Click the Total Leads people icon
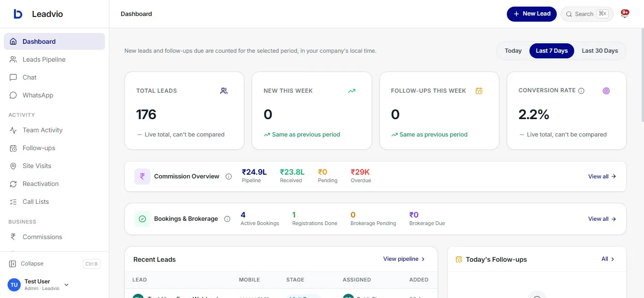The height and width of the screenshot is (298, 644). tap(224, 91)
